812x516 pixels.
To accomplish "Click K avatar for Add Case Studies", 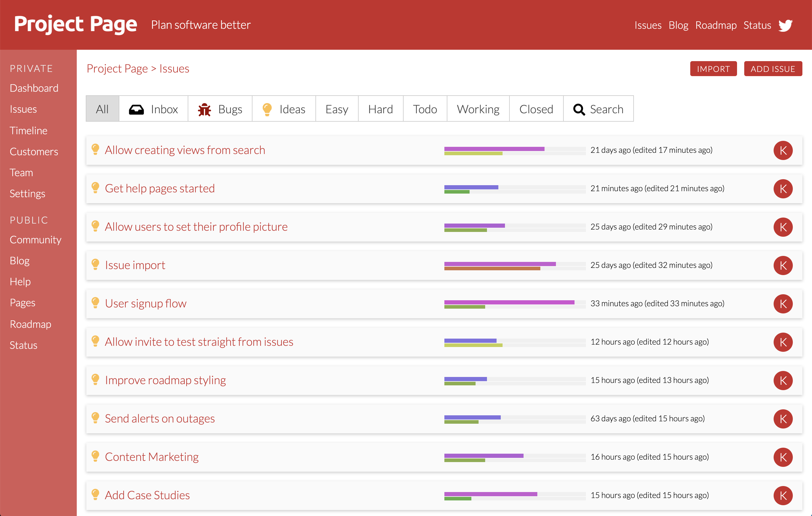I will pos(783,495).
